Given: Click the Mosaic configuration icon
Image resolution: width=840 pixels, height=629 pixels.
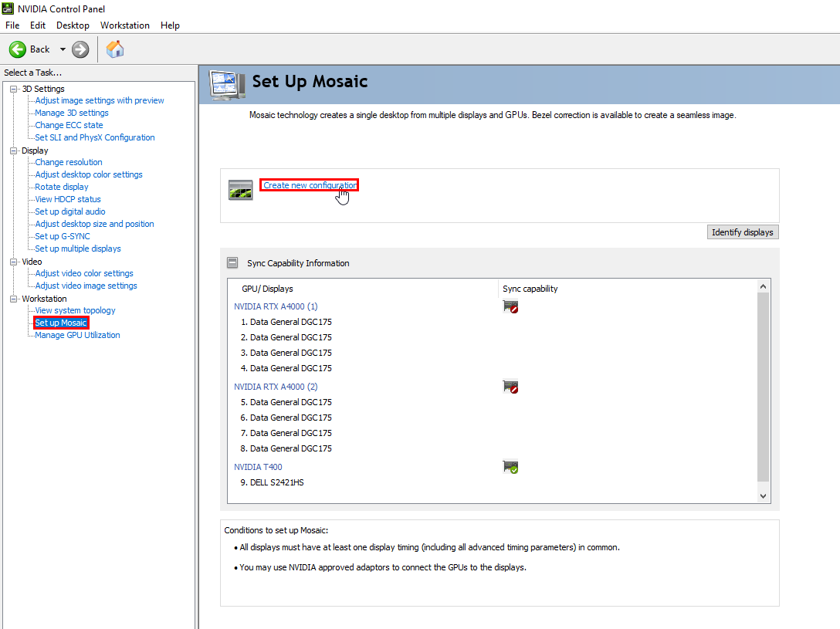Looking at the screenshot, I should tap(241, 190).
